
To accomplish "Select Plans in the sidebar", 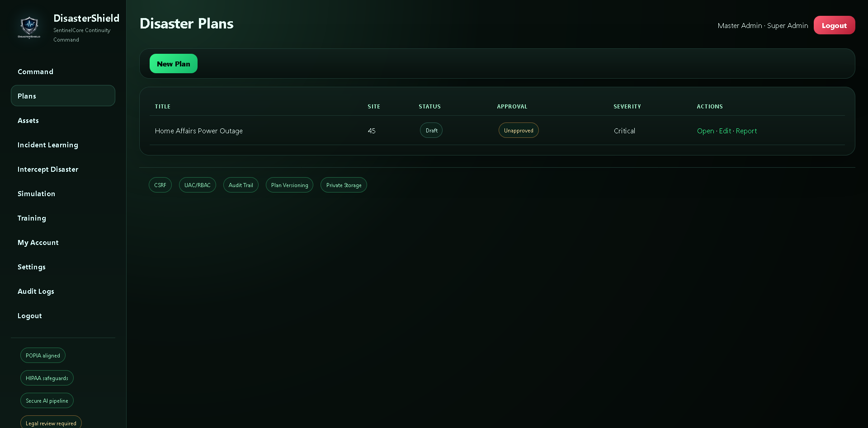I will (63, 96).
